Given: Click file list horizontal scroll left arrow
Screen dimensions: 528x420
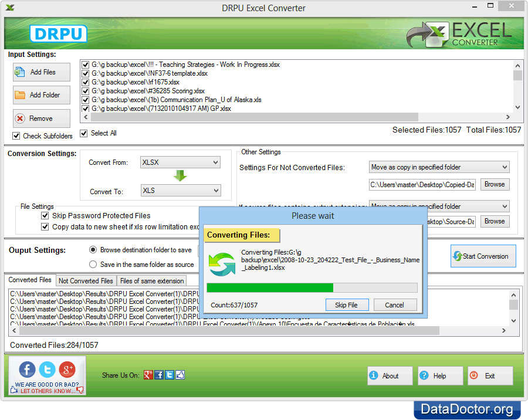Looking at the screenshot, I should 86,117.
